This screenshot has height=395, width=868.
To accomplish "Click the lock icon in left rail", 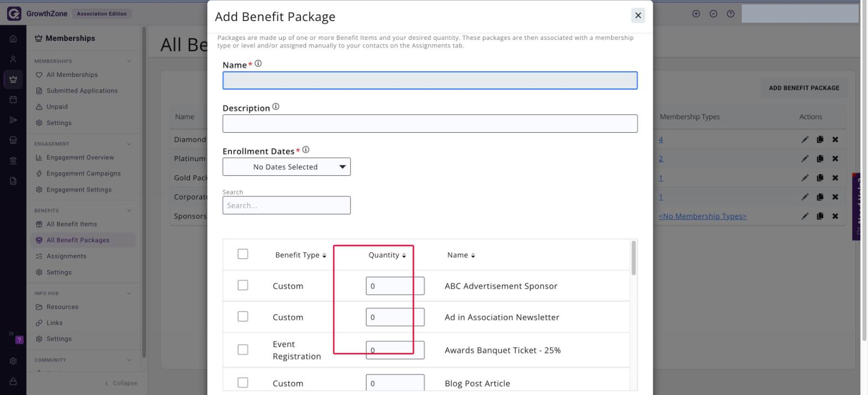I will click(x=13, y=381).
